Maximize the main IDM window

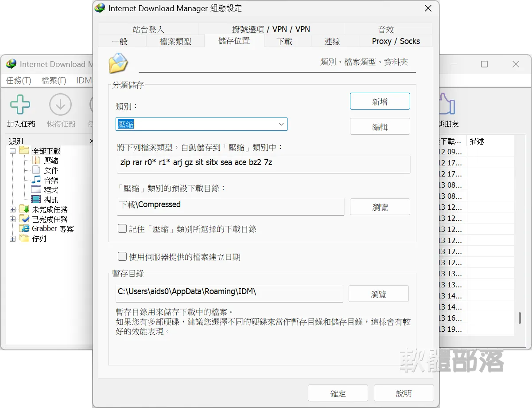click(484, 64)
